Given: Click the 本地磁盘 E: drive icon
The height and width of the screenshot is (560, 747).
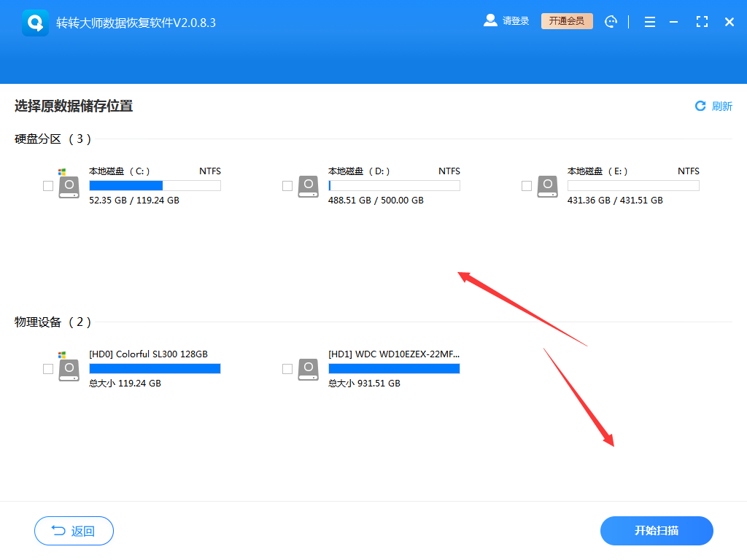Looking at the screenshot, I should 547,186.
